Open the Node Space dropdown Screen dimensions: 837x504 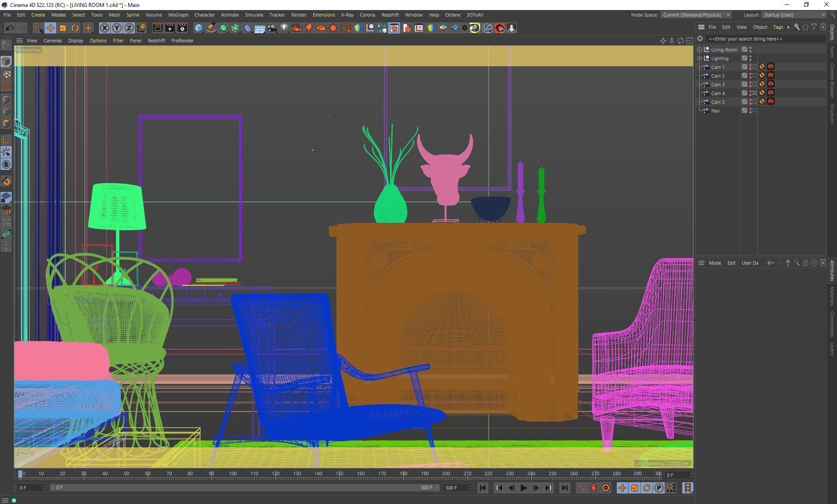(696, 15)
